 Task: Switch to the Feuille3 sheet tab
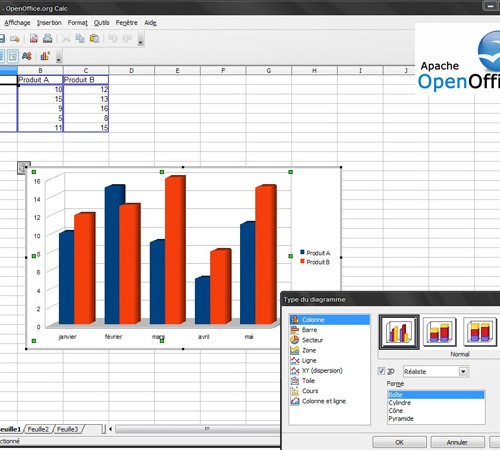click(68, 429)
